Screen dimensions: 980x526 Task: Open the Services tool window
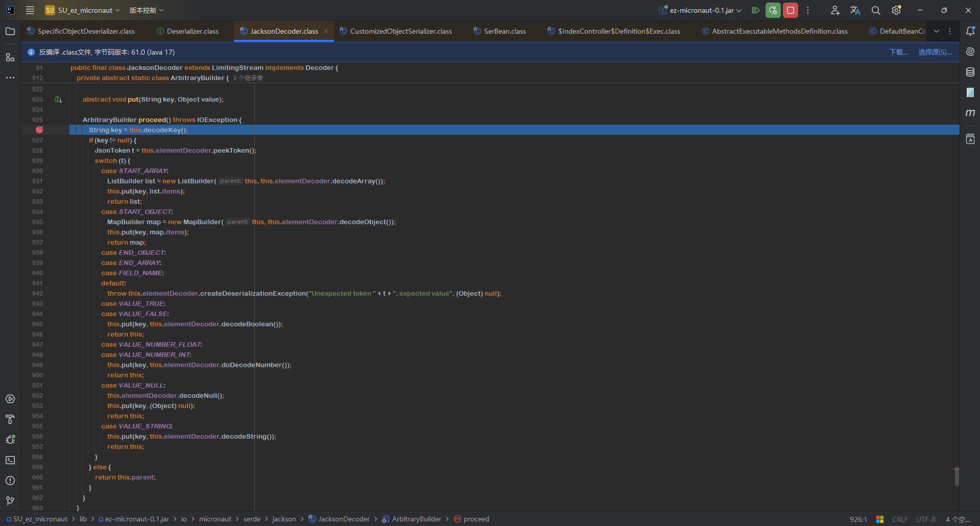pyautogui.click(x=10, y=399)
